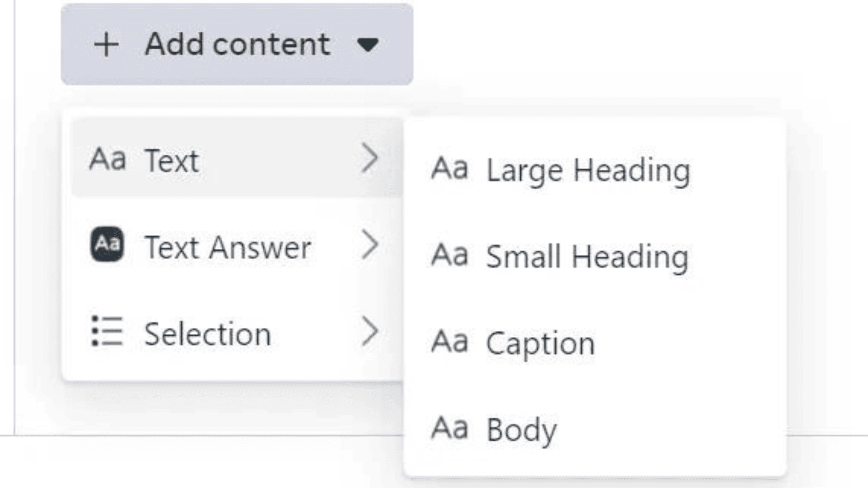
Task: Expand the Text submenu chevron
Action: coord(370,158)
